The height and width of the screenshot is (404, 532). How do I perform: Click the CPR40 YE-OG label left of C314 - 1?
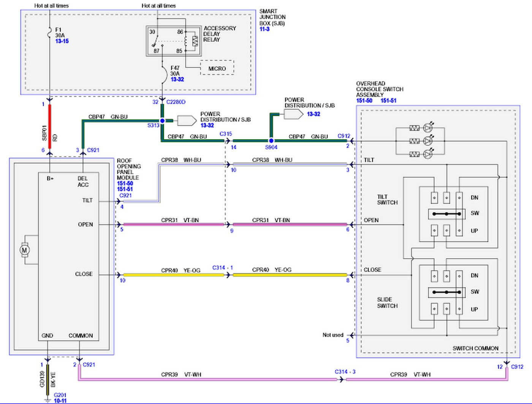pos(180,270)
